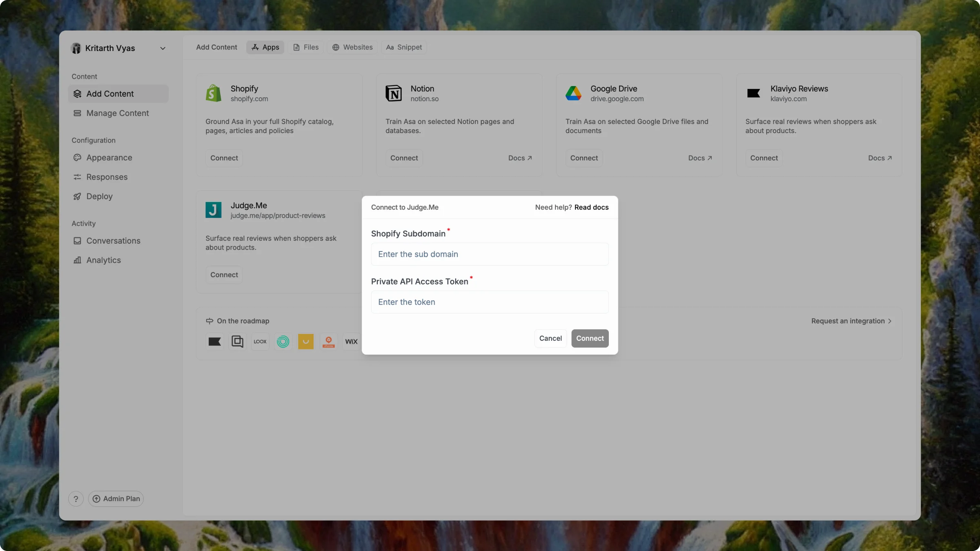This screenshot has height=551, width=980.
Task: Click the stacked squares roadmap icon
Action: click(x=237, y=342)
